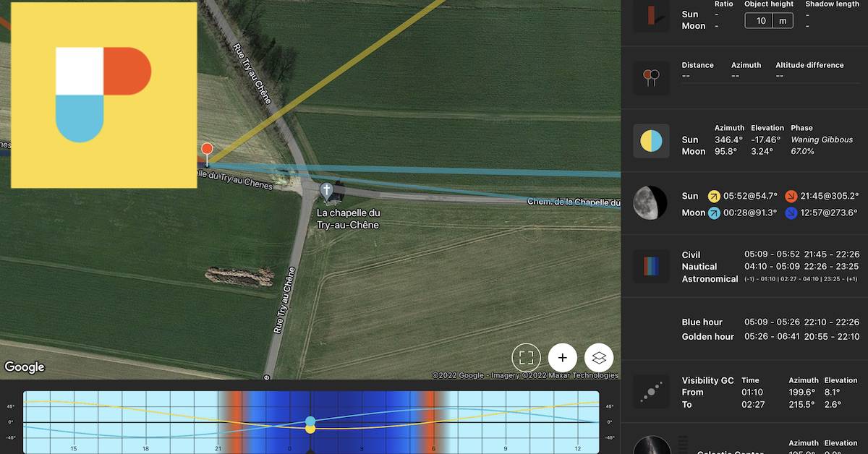Viewport: 868px width, 454px height.
Task: Tap the plus button on the map
Action: [x=562, y=357]
